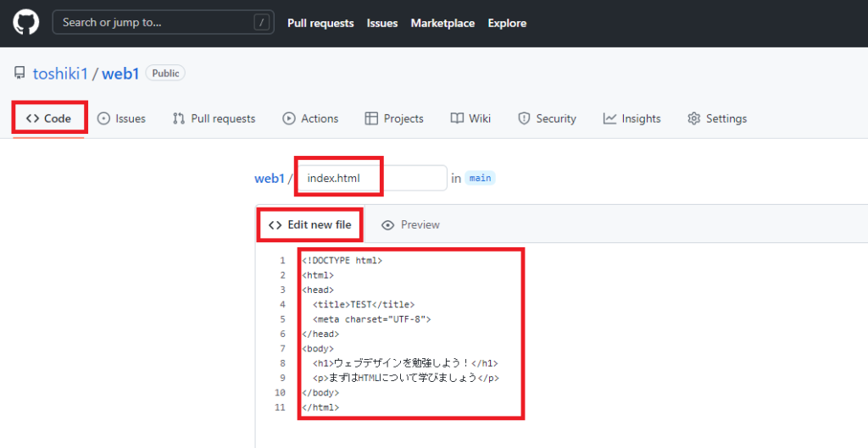This screenshot has height=448, width=868.
Task: Show the Preview tab with eye icon
Action: click(411, 224)
